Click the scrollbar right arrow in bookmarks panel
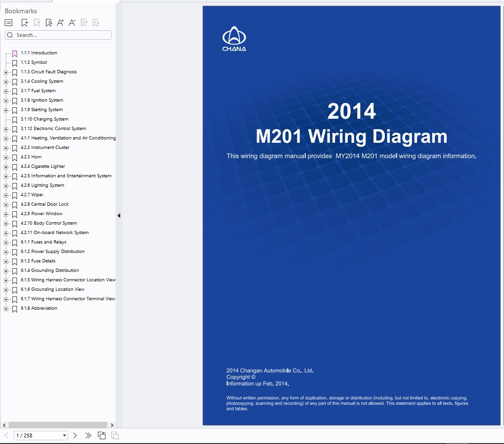This screenshot has width=504, height=444. [112, 425]
